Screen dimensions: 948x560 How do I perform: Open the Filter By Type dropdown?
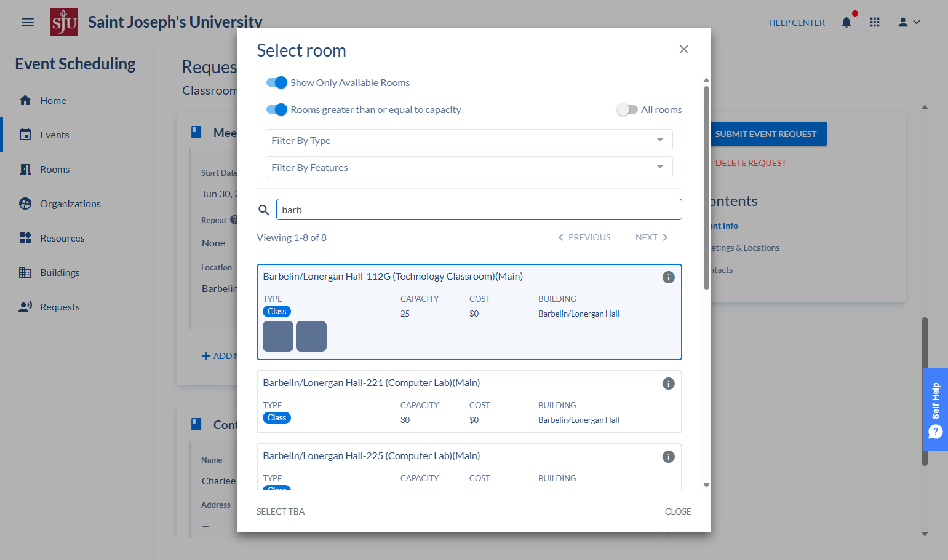click(x=469, y=140)
